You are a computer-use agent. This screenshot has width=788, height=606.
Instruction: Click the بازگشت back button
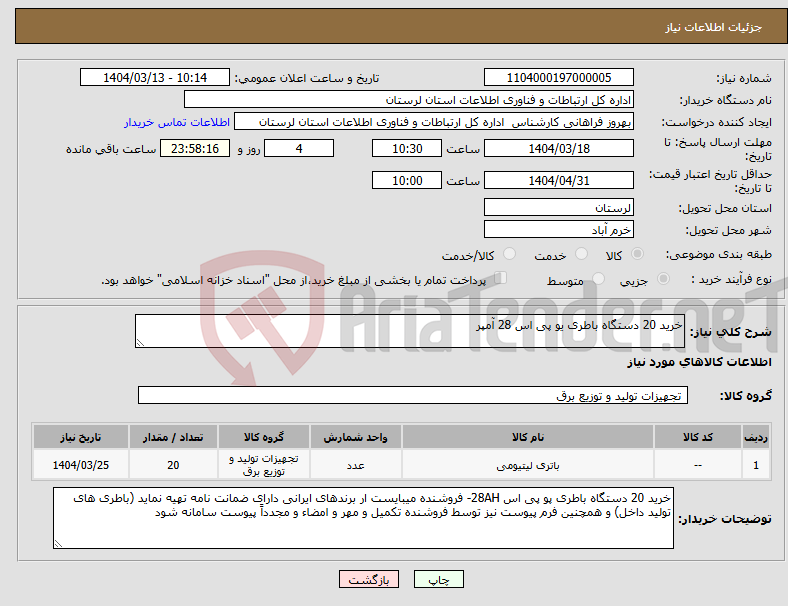pyautogui.click(x=369, y=579)
